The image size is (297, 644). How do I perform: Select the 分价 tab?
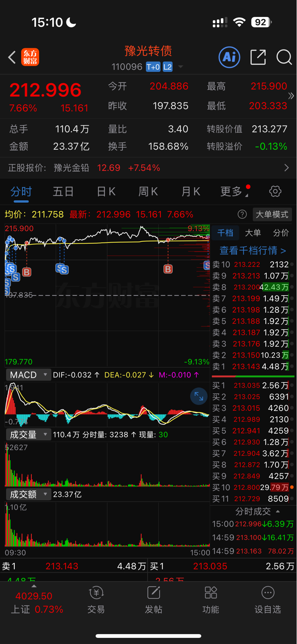281,233
